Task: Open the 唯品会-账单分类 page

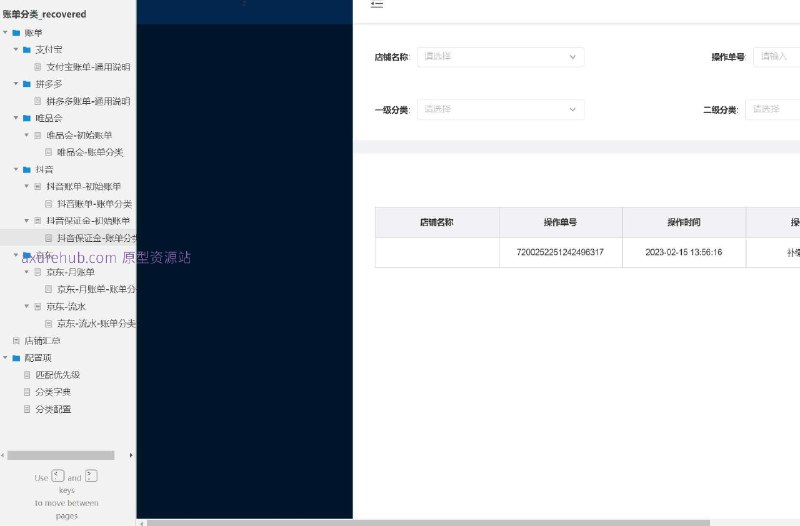Action: tap(90, 152)
